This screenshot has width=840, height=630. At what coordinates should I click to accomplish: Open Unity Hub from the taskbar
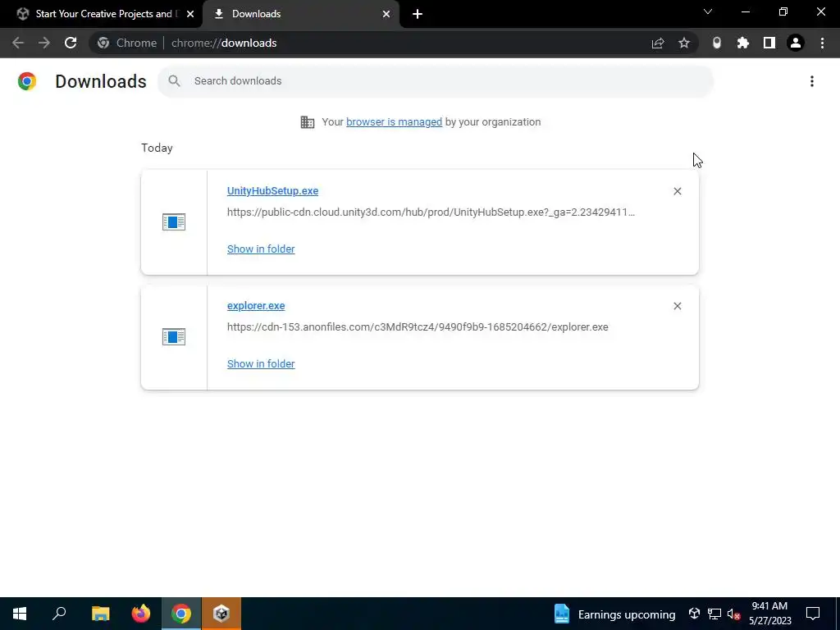[x=221, y=614]
